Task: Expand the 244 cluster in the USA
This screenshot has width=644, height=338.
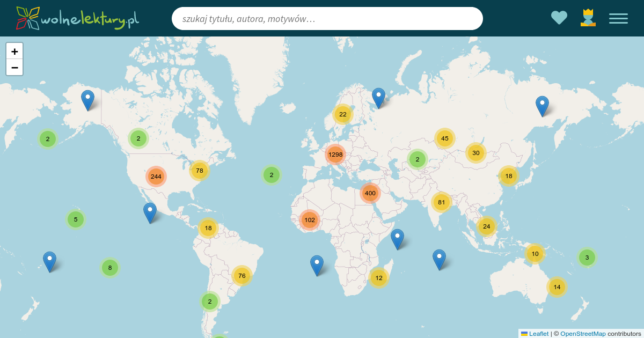Action: (156, 177)
